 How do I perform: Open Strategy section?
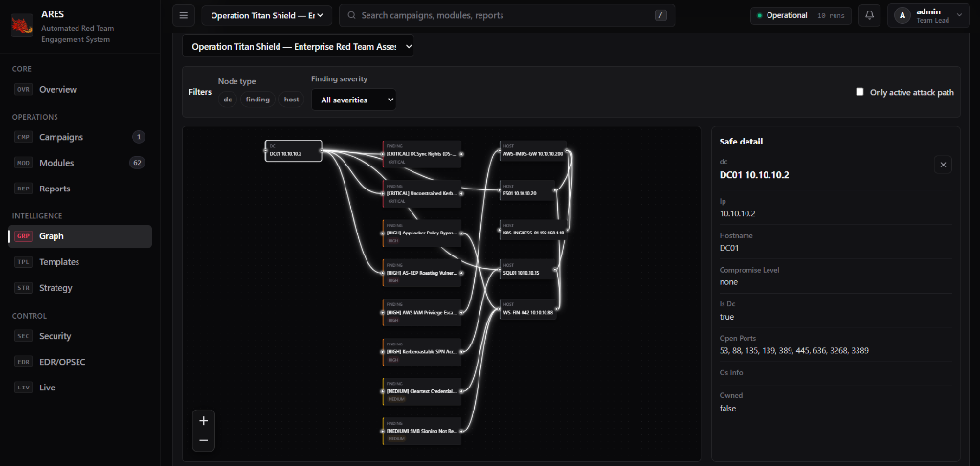80,288
